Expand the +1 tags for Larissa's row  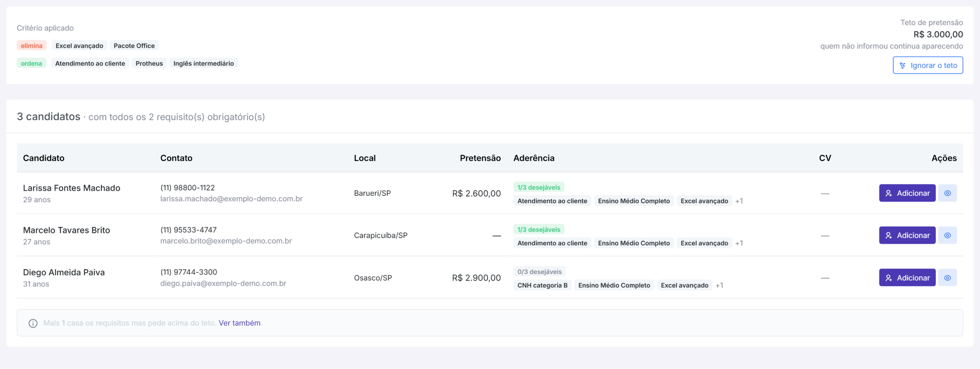[x=739, y=201]
